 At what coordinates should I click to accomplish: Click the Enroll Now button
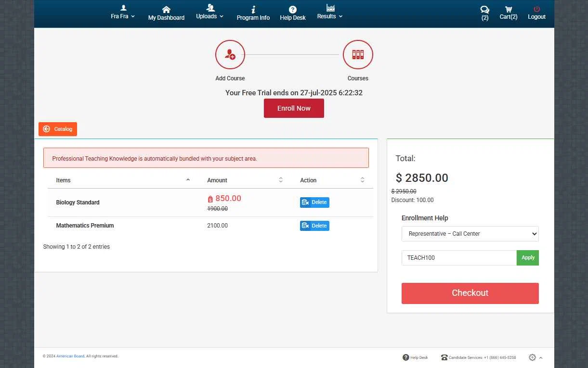pyautogui.click(x=294, y=108)
